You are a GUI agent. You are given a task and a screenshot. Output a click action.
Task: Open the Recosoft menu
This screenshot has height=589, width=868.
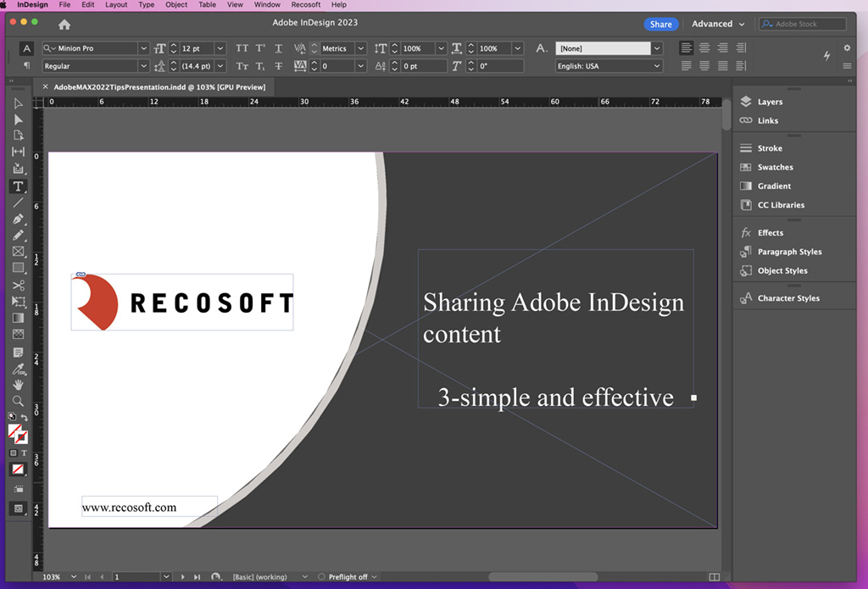coord(306,5)
